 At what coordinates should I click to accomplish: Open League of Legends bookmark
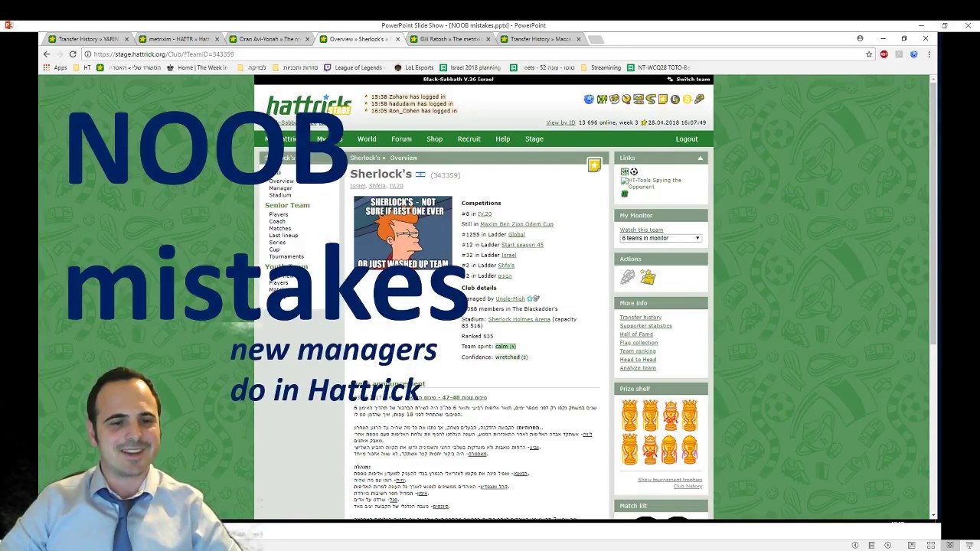pyautogui.click(x=354, y=67)
